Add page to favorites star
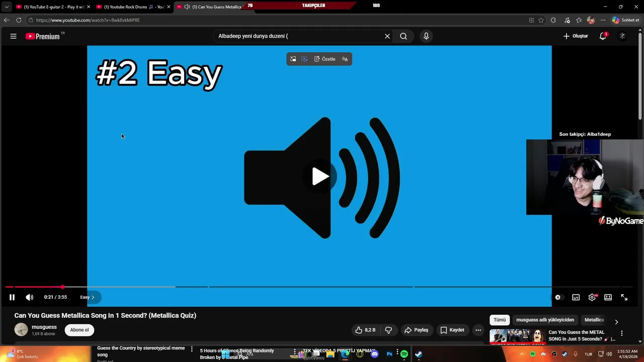 point(541,20)
